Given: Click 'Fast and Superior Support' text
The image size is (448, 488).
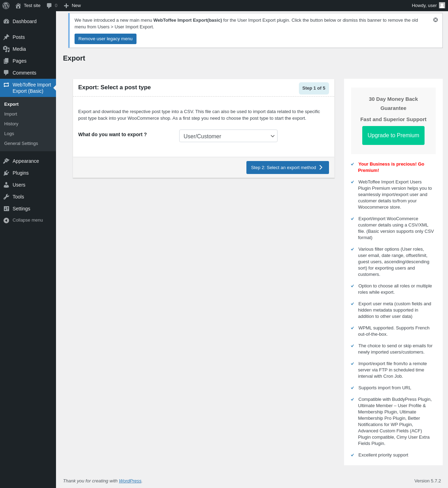Looking at the screenshot, I should click(x=393, y=119).
